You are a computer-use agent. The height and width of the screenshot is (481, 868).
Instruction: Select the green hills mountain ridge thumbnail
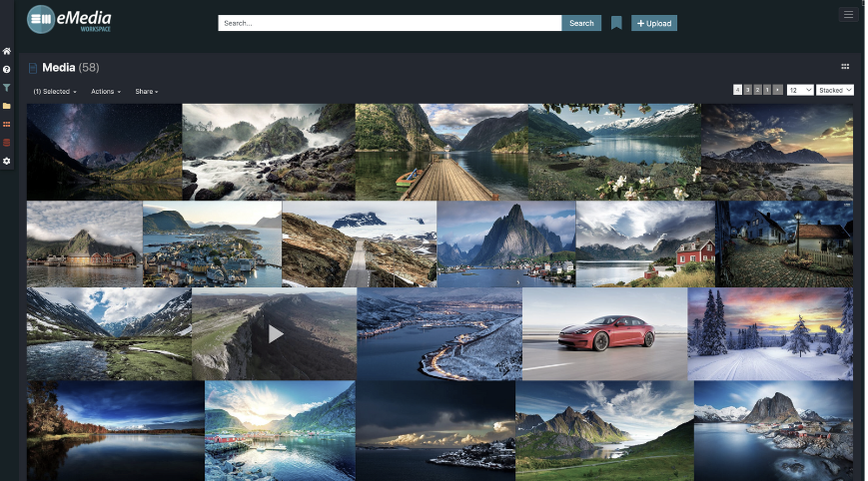(x=604, y=431)
